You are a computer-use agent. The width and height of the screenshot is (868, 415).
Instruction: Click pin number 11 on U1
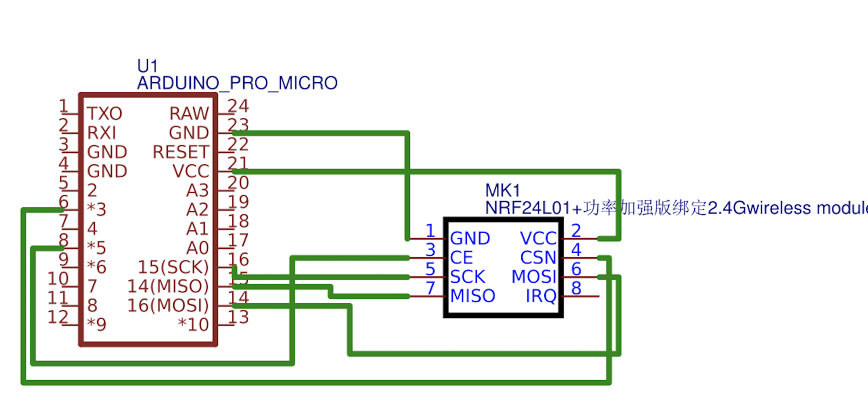pos(58,298)
